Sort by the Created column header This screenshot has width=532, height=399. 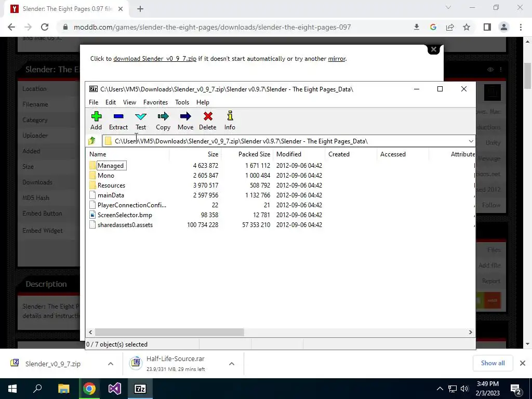(x=351, y=154)
